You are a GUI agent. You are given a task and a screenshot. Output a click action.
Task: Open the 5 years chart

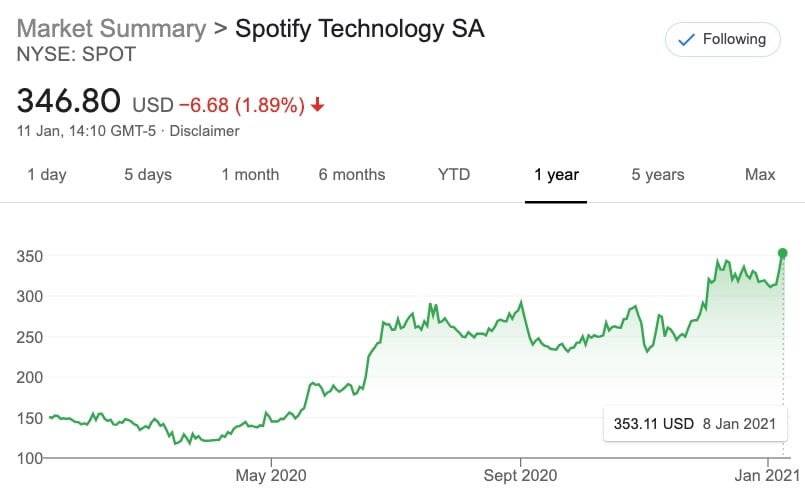658,175
